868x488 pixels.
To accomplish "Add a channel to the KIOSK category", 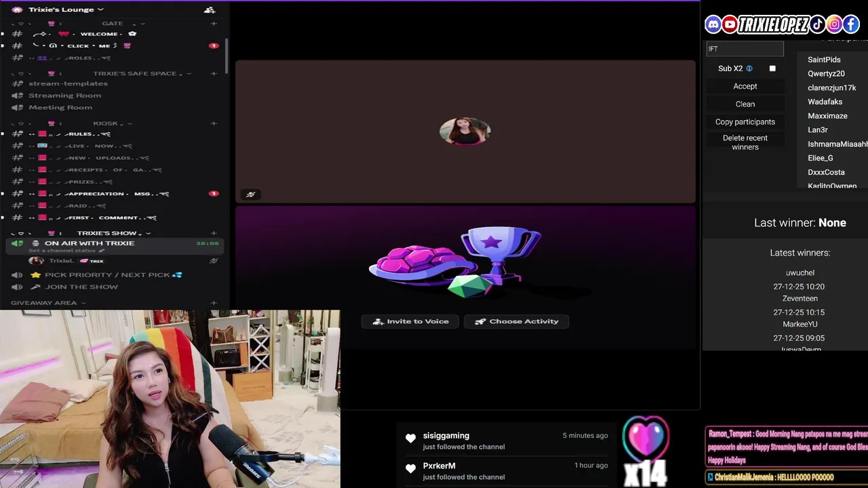I will click(214, 123).
